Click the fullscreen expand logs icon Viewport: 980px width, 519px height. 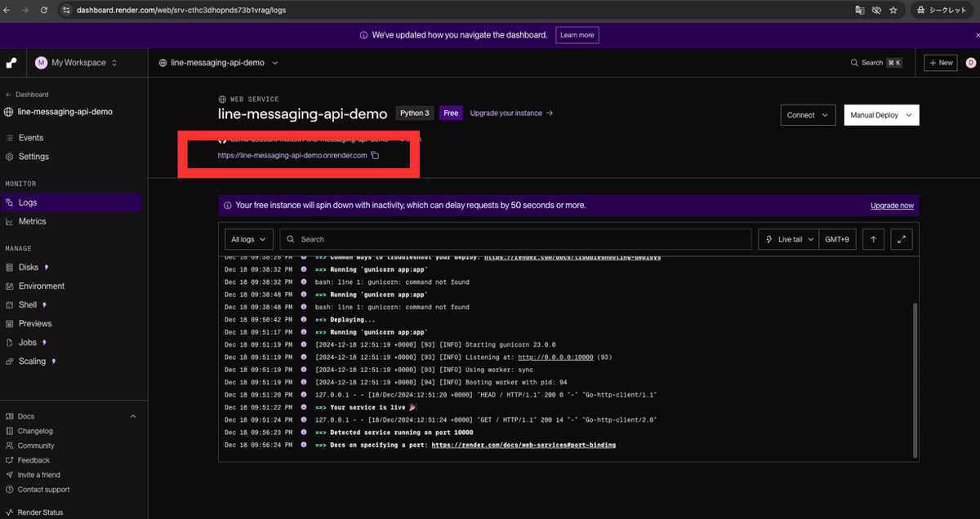(x=902, y=239)
